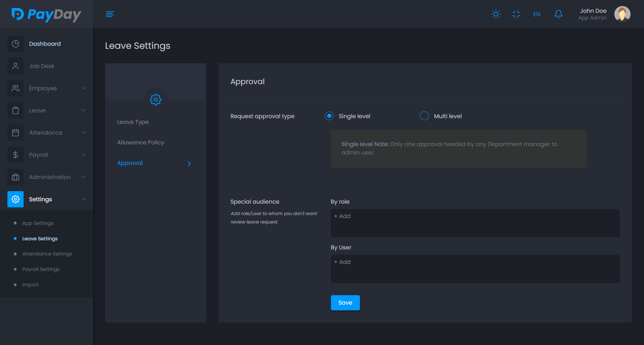
Task: Click the hamburger menu icon in header
Action: (x=110, y=14)
